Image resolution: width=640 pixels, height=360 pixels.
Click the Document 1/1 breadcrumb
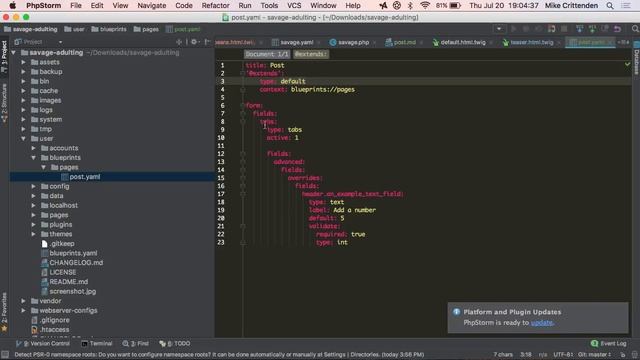(267, 54)
